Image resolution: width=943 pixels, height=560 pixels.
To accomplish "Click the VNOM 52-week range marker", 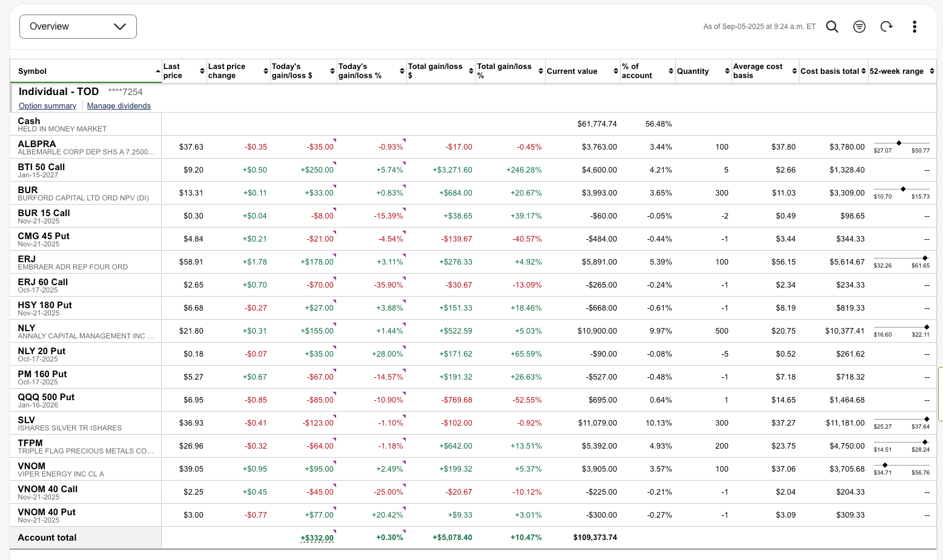I will pos(885,465).
